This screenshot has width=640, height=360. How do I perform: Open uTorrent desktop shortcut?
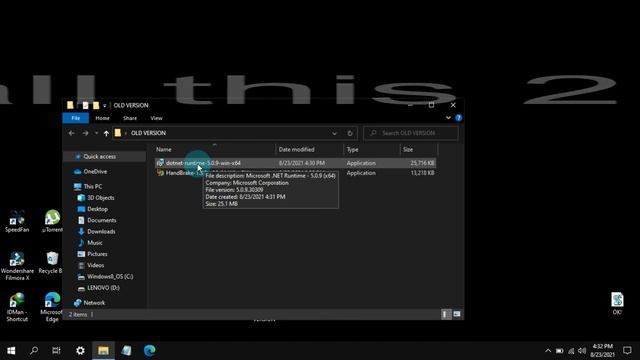click(52, 222)
